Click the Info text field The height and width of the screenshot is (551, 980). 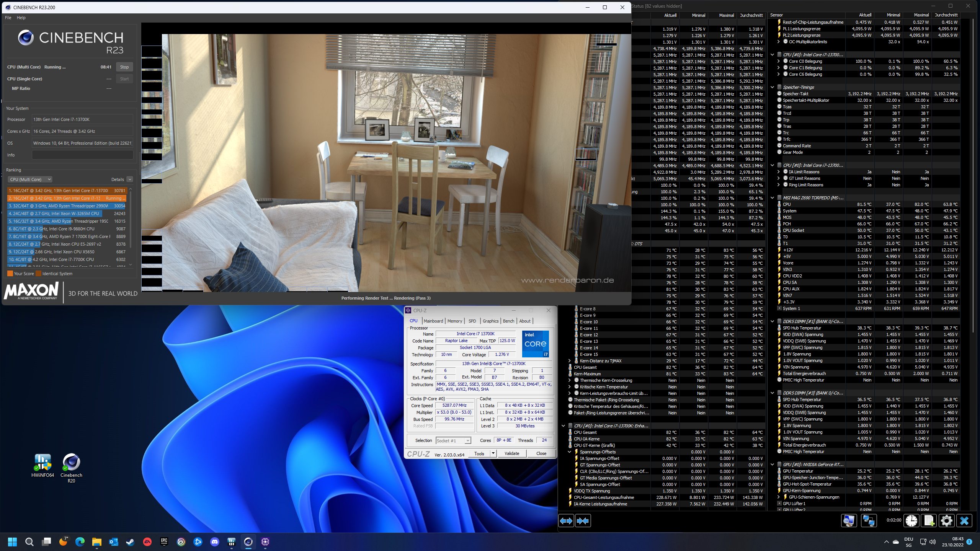(82, 155)
